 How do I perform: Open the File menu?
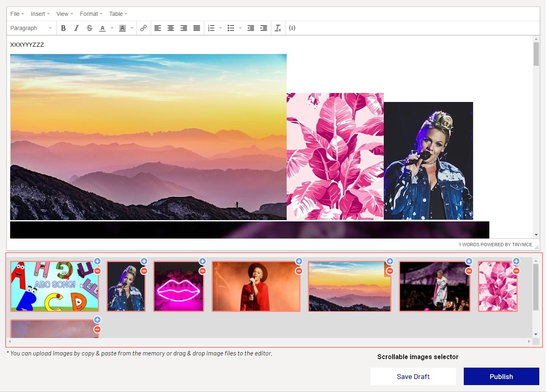(x=17, y=14)
